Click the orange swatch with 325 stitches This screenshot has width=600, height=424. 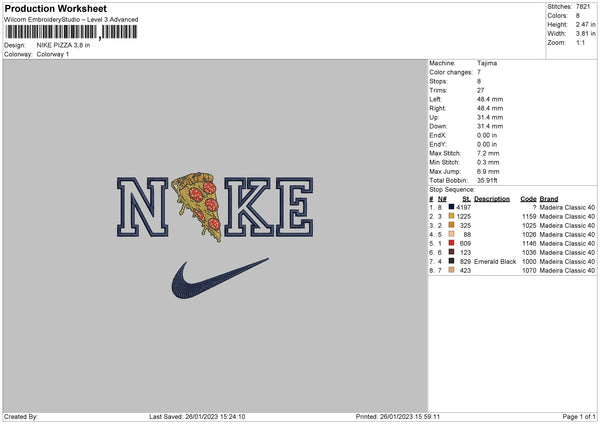(452, 225)
